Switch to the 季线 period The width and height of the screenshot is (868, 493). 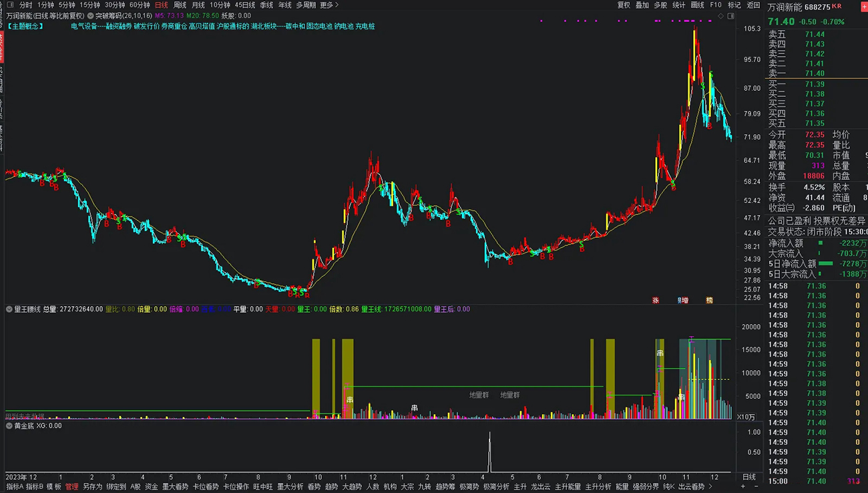coord(266,5)
